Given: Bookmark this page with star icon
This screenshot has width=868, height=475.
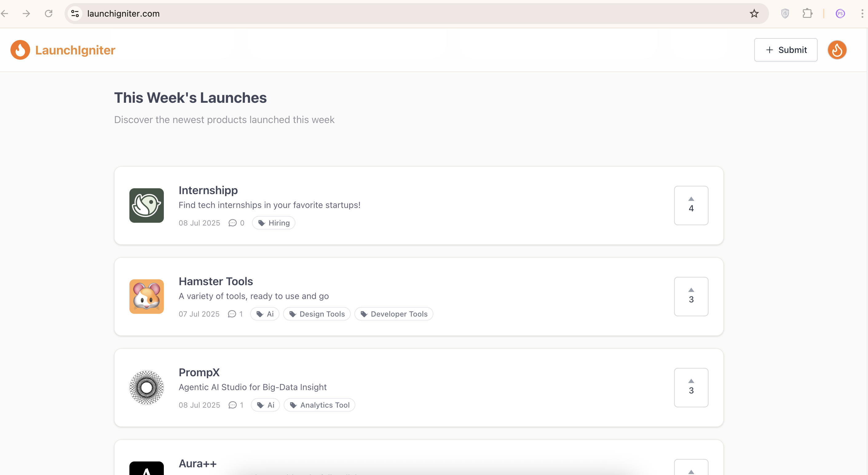Looking at the screenshot, I should click(754, 14).
